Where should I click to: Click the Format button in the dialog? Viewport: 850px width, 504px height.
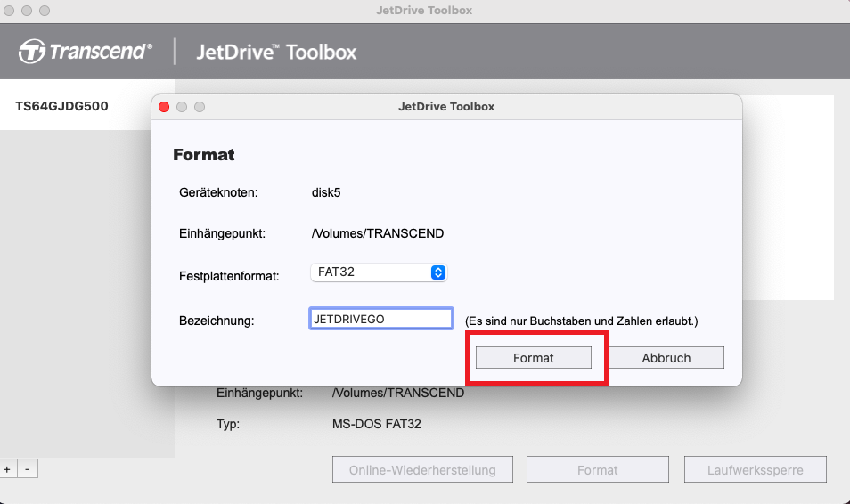click(x=534, y=358)
